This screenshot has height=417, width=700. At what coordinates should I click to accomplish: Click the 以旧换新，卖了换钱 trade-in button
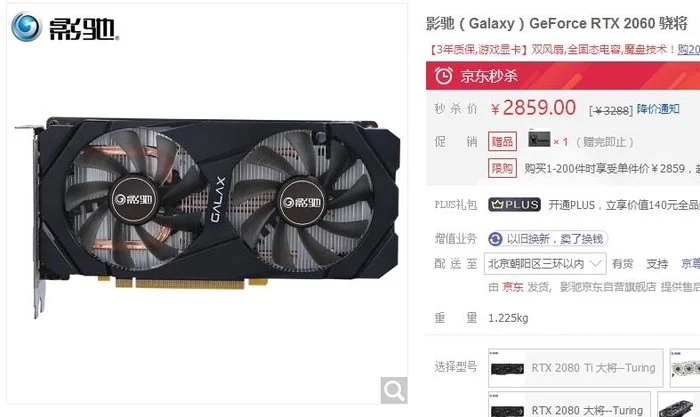pyautogui.click(x=547, y=239)
